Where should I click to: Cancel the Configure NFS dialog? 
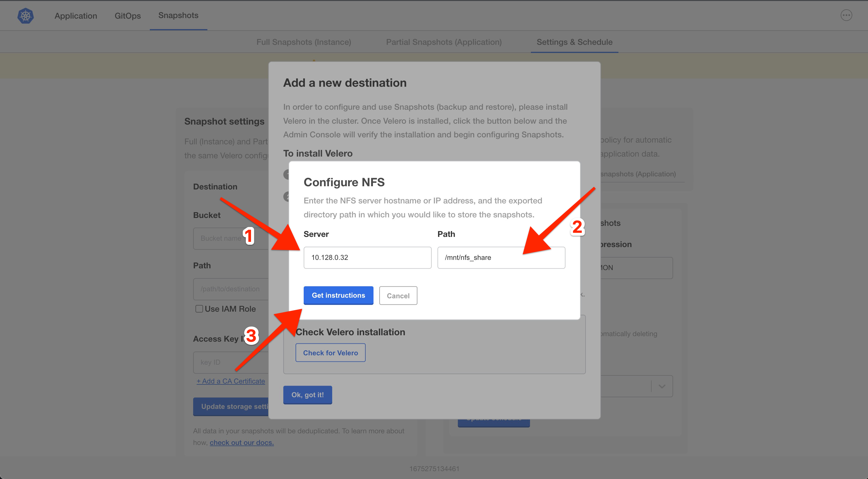(398, 296)
